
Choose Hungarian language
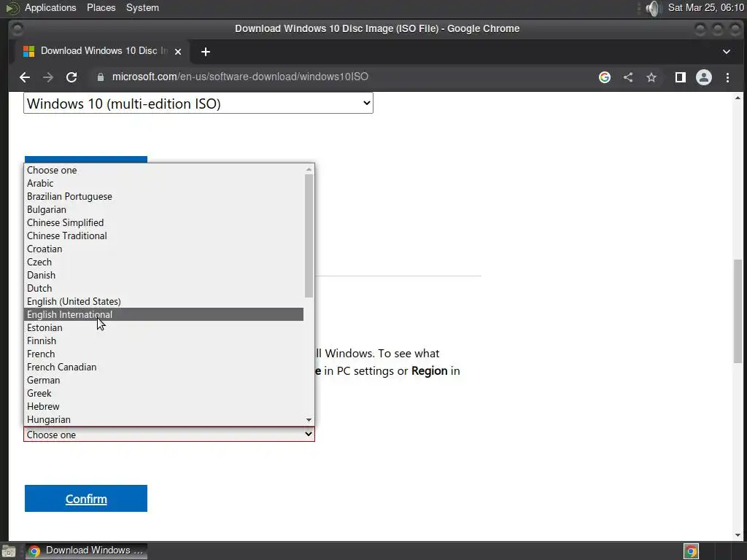tap(163, 419)
